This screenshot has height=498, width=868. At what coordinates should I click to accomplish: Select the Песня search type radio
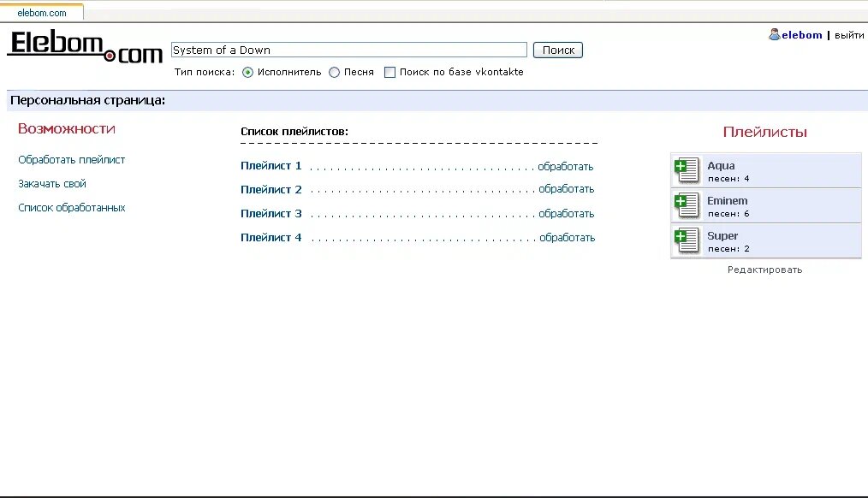(335, 73)
